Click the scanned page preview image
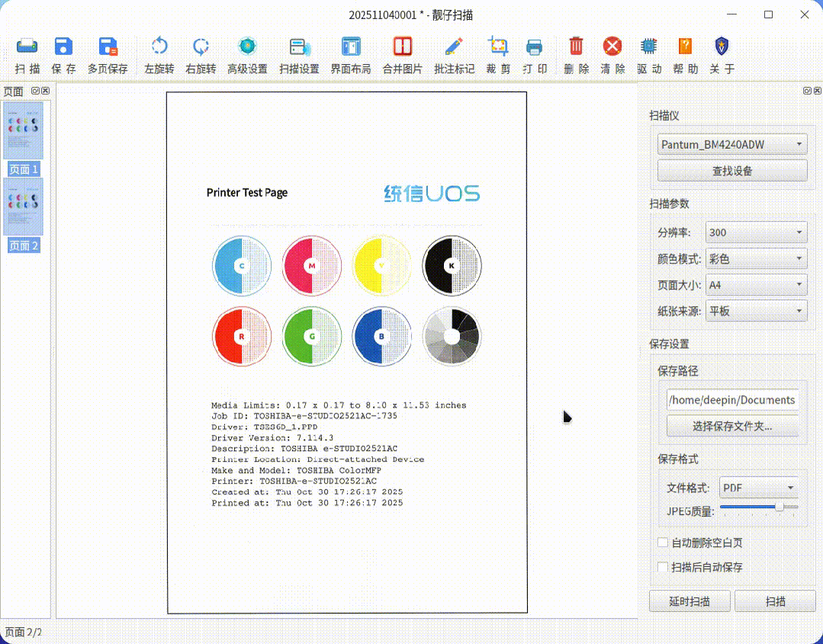This screenshot has height=644, width=823. (347, 353)
